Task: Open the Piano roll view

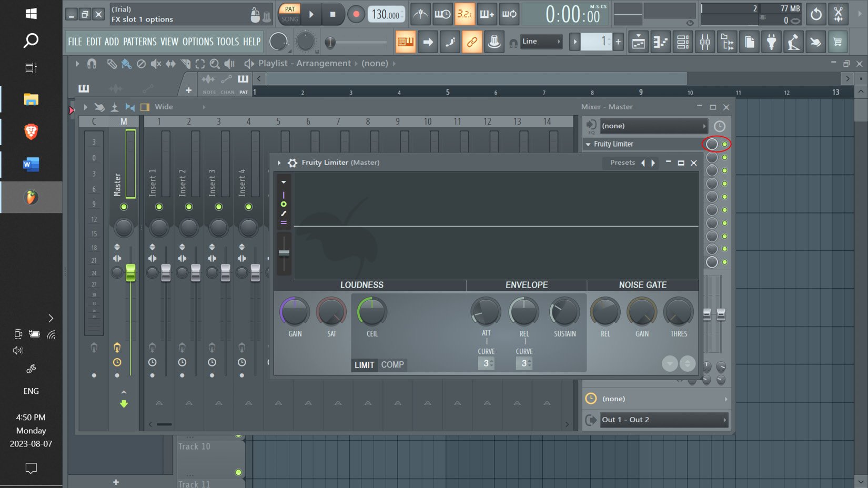Action: (x=660, y=42)
